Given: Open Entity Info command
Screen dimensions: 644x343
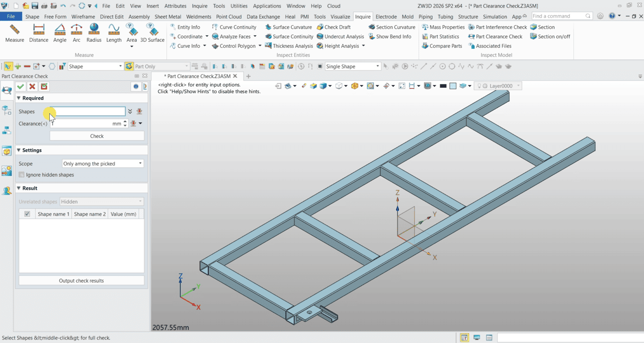Looking at the screenshot, I should [185, 27].
